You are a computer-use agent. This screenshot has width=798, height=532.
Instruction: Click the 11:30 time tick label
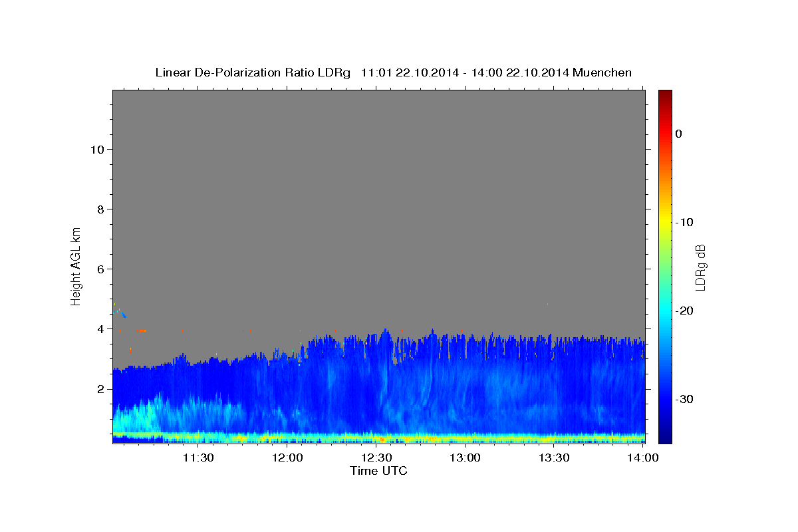point(198,458)
